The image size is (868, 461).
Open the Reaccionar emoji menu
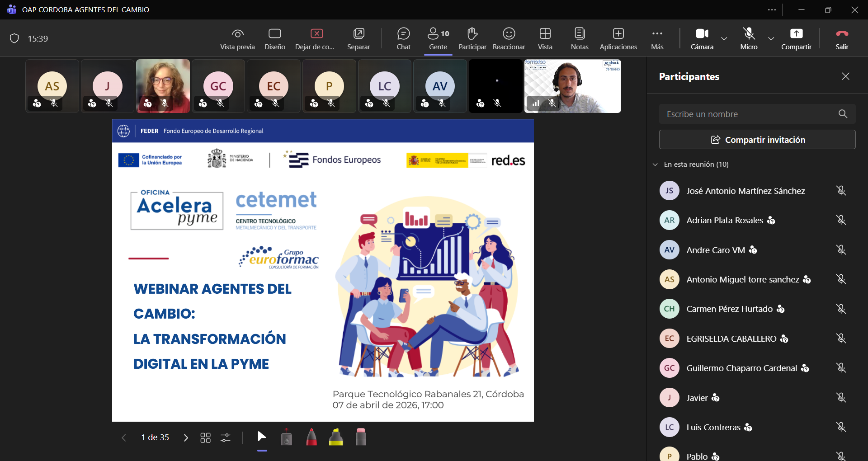click(x=509, y=38)
